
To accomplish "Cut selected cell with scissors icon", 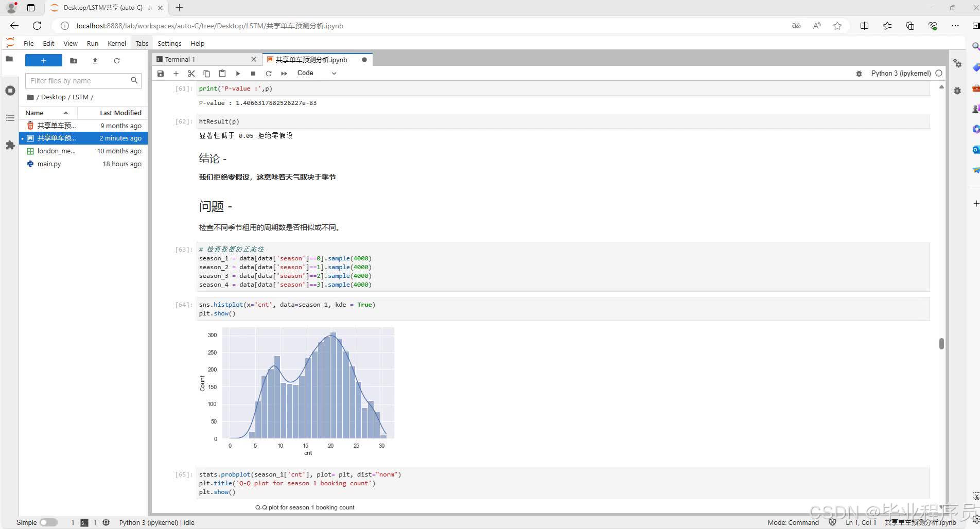I will [191, 74].
